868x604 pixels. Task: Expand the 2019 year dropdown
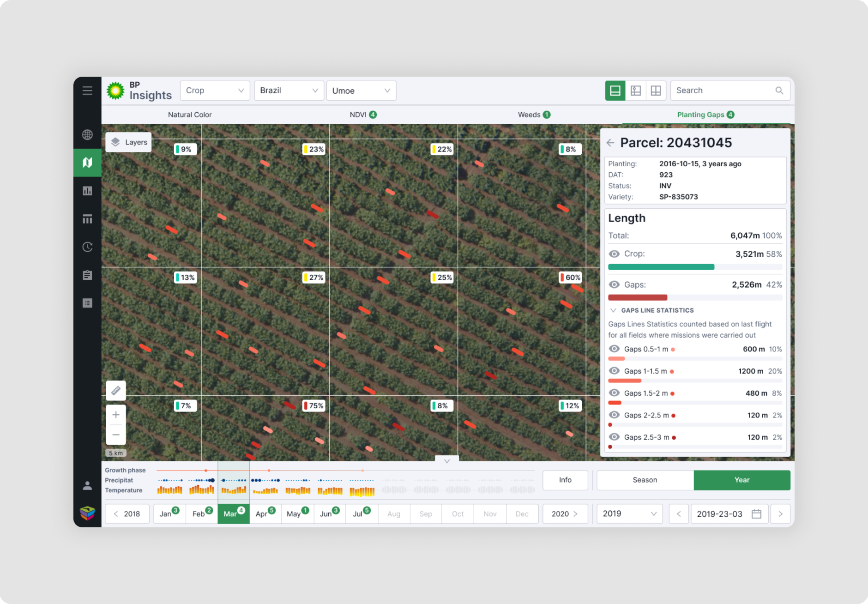629,514
